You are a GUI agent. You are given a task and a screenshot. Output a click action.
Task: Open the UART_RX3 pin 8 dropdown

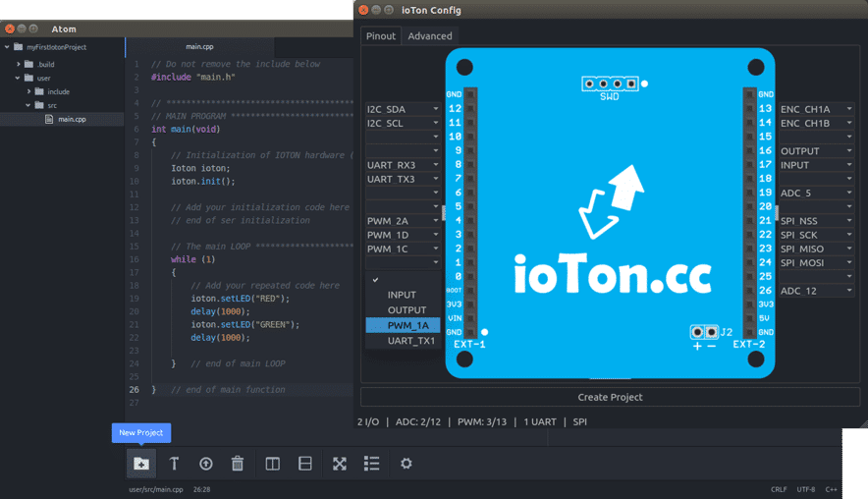point(403,165)
